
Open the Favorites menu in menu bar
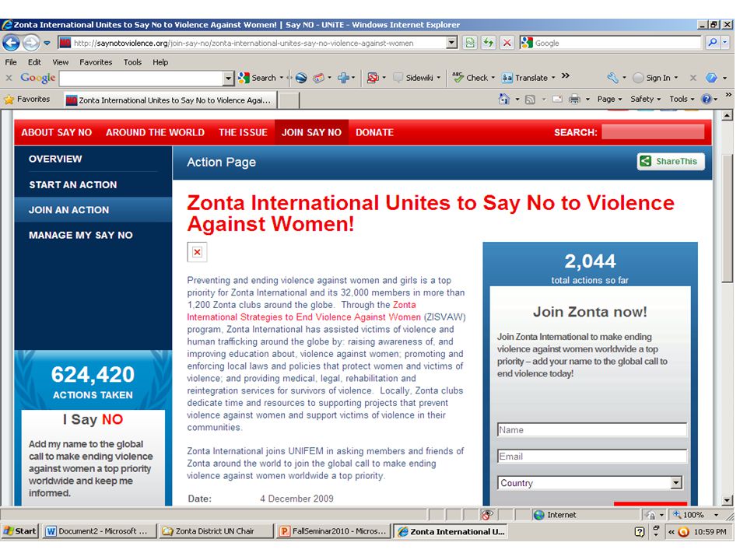pyautogui.click(x=96, y=62)
